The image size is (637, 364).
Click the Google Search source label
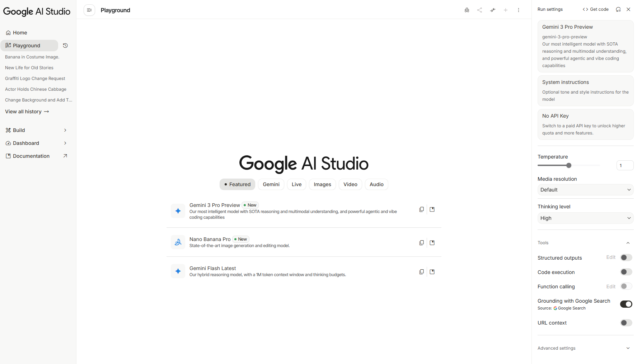[570, 308]
